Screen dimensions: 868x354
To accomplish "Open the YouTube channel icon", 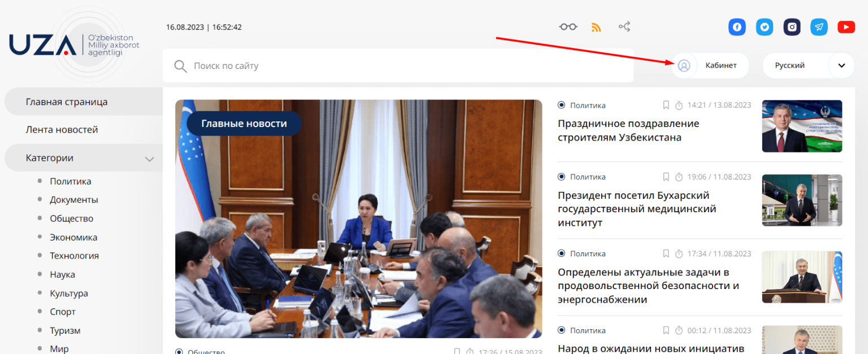I will [846, 27].
